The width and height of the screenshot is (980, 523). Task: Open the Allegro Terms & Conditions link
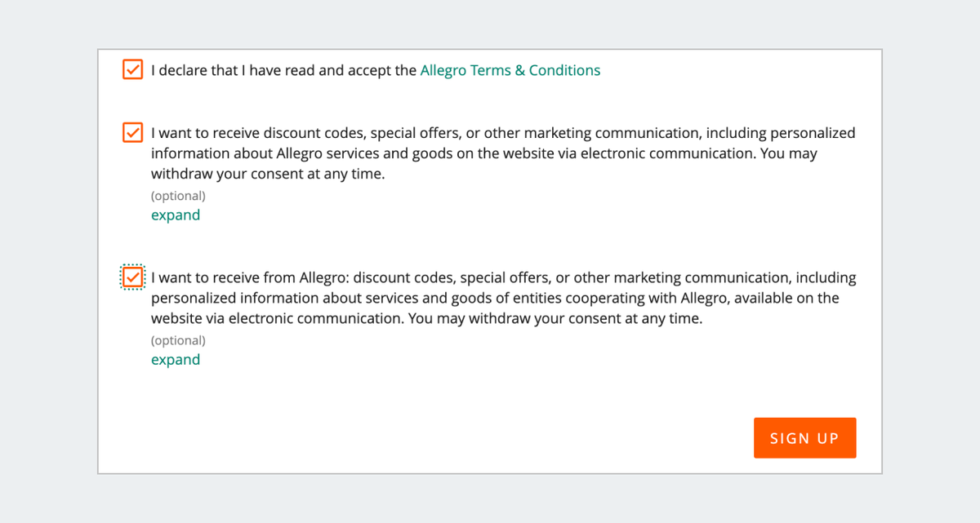coord(510,70)
